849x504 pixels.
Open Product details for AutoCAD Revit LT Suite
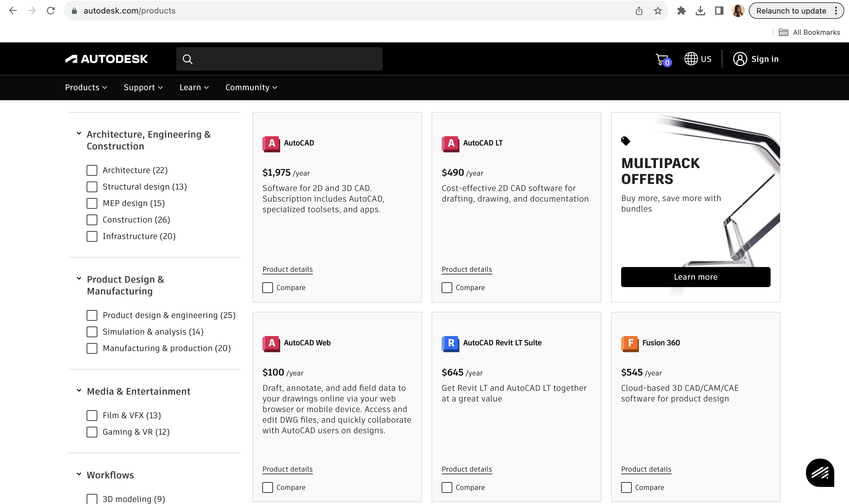(467, 469)
